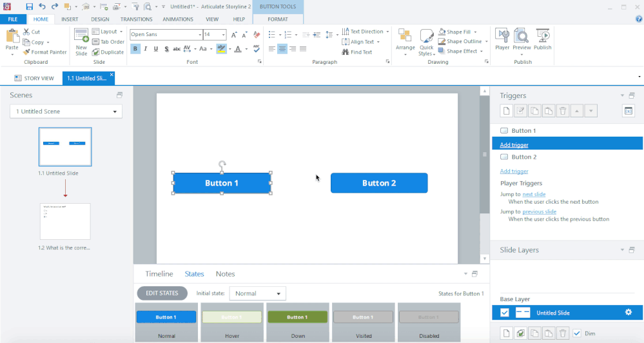Click the next slide trigger link
This screenshot has width=644, height=343.
[534, 194]
